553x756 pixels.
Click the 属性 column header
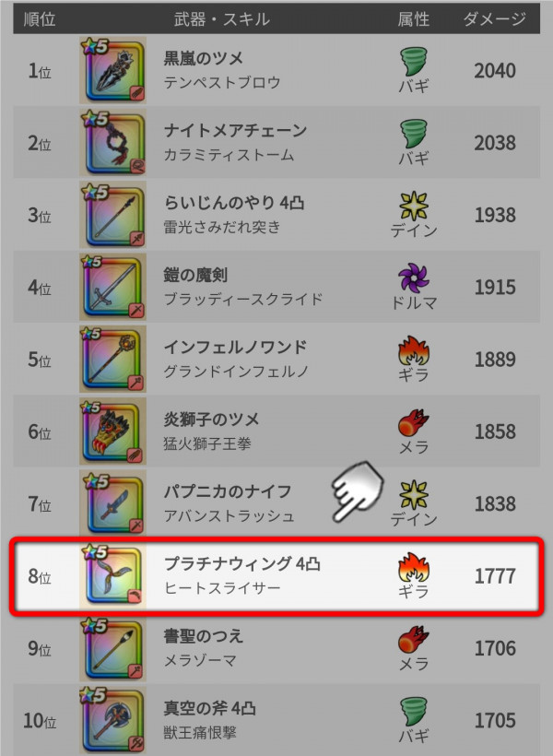pyautogui.click(x=414, y=19)
